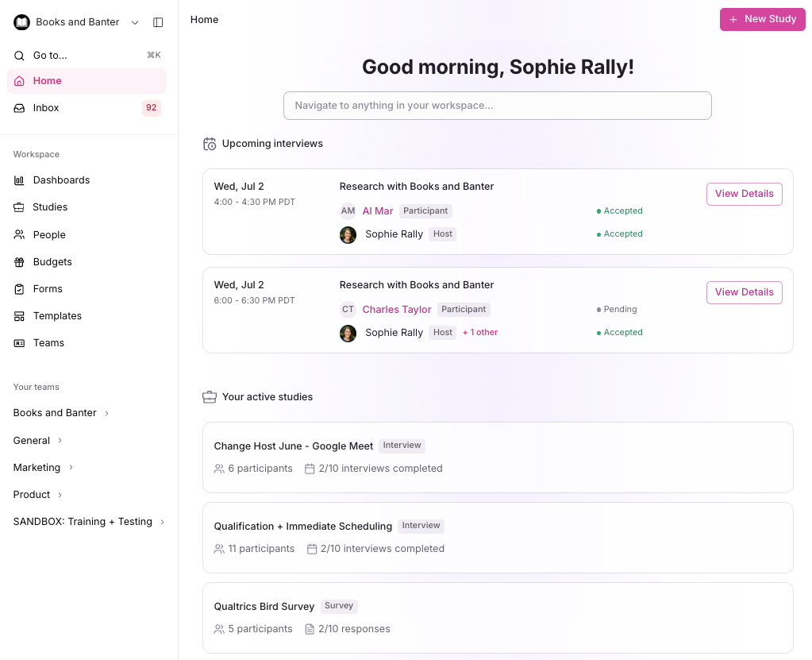Click the participants icon next to 11 participants
812x660 pixels.
(219, 549)
